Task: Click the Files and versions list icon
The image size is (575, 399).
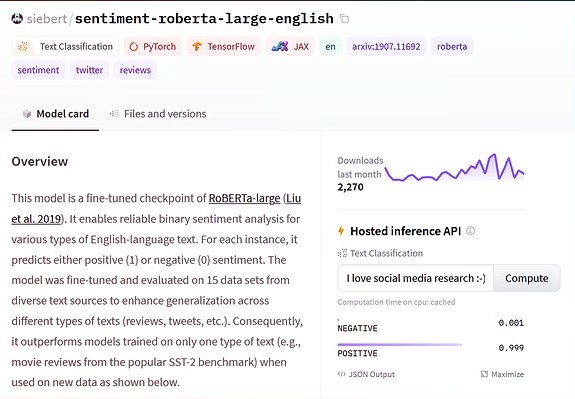Action: click(x=114, y=114)
